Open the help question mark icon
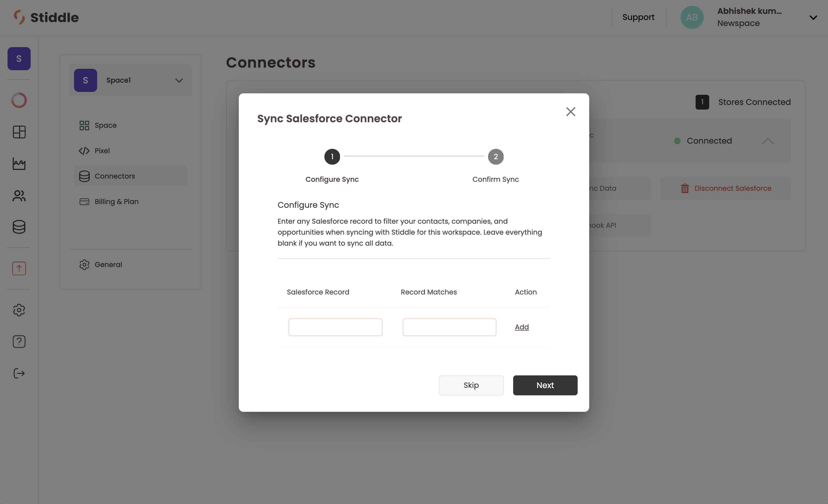This screenshot has width=828, height=504. pyautogui.click(x=19, y=341)
